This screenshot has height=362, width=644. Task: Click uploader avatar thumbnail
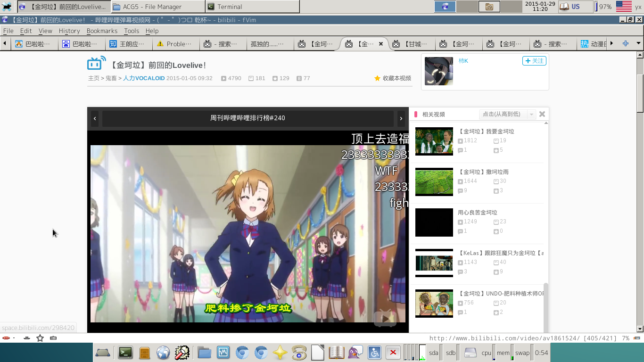click(439, 71)
